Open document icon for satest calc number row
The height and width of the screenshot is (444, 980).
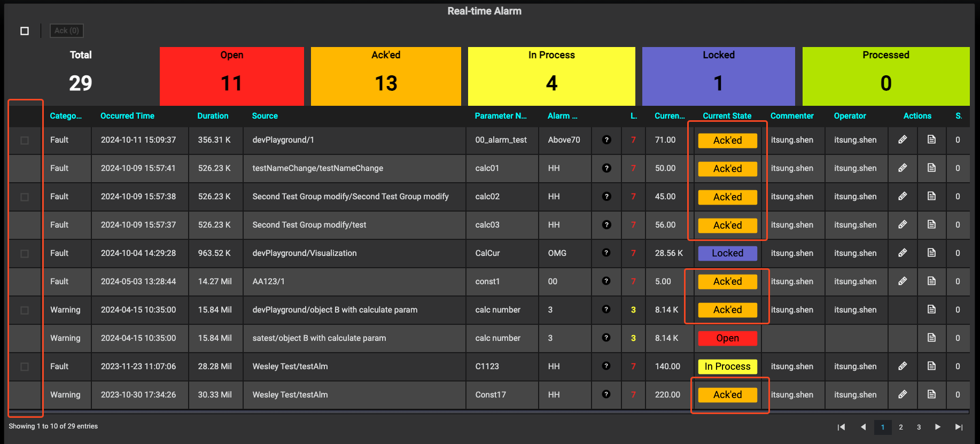pos(931,338)
